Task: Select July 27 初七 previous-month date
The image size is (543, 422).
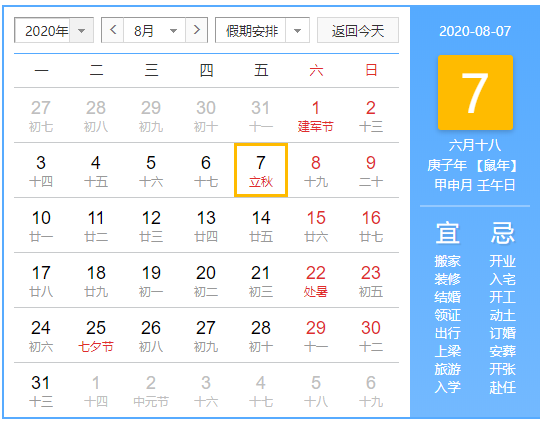Action: (x=41, y=116)
